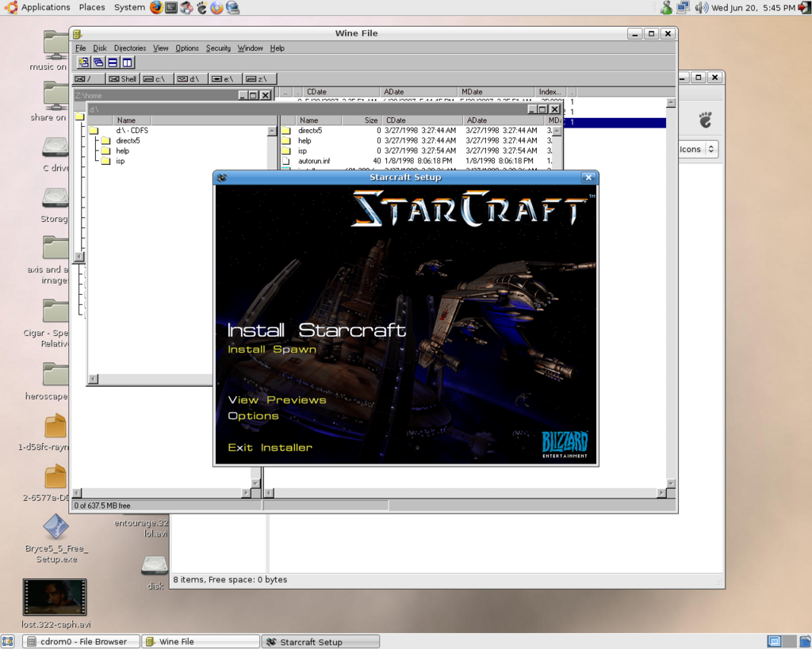812x649 pixels.
Task: Open the Places menu
Action: [x=92, y=7]
